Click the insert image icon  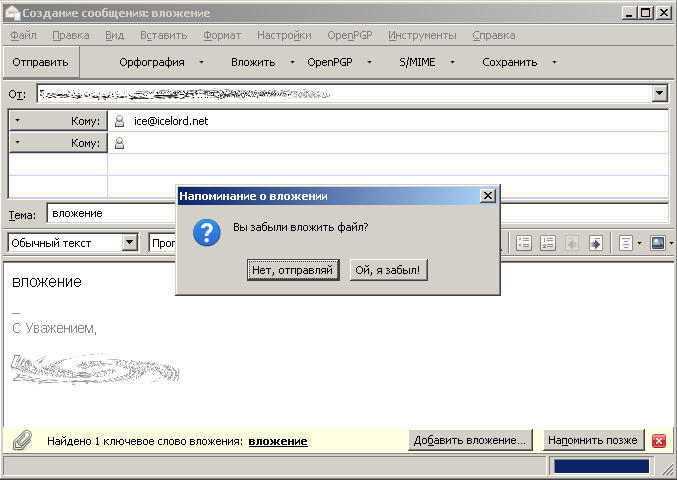point(658,243)
